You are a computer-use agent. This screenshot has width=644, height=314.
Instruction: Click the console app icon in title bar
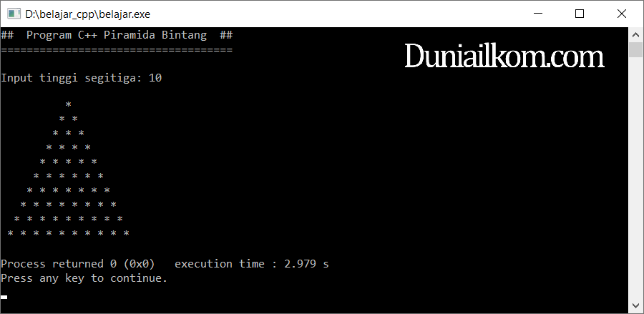14,14
